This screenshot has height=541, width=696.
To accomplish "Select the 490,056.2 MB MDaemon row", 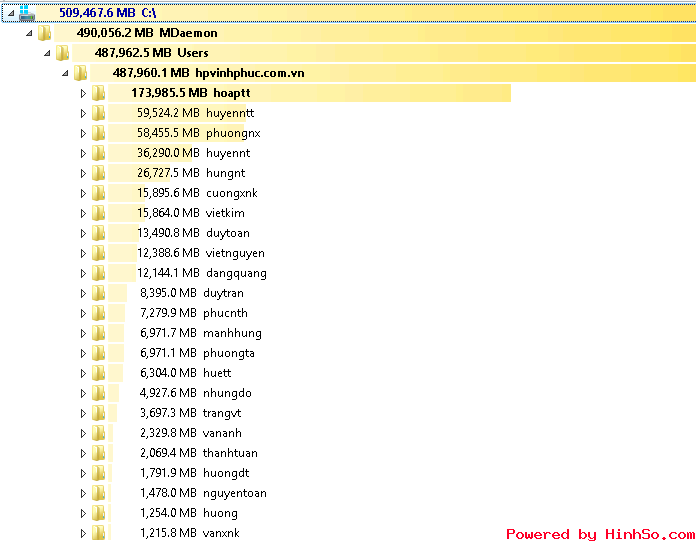I will tap(375, 33).
